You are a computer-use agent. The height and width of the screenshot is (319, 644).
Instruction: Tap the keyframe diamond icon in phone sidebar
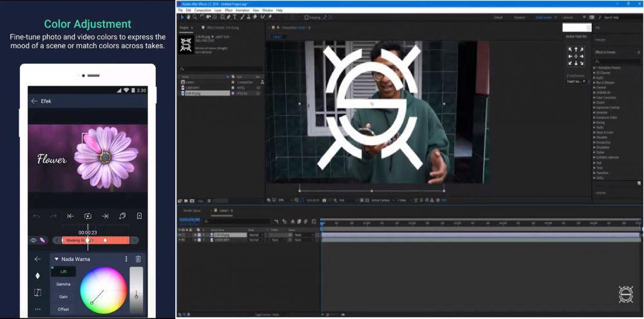coord(37,276)
